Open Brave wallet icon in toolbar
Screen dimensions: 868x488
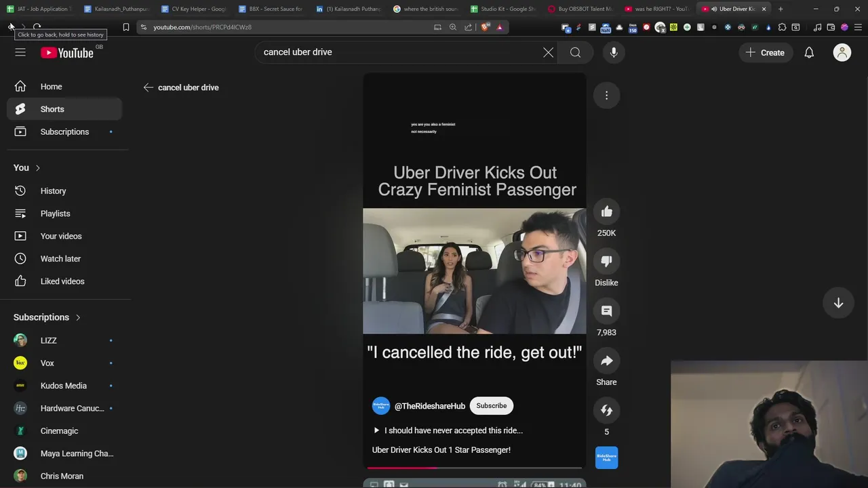[x=831, y=27]
